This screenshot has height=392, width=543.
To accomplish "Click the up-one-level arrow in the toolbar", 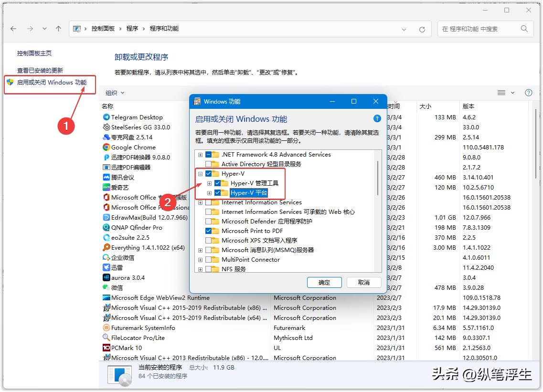I will 58,29.
